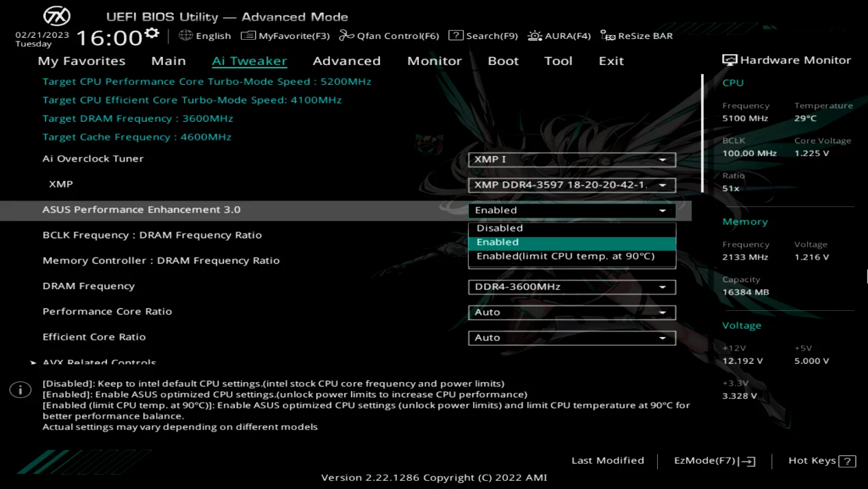Open AURA(F4) lighting settings
The height and width of the screenshot is (489, 868).
pos(535,36)
